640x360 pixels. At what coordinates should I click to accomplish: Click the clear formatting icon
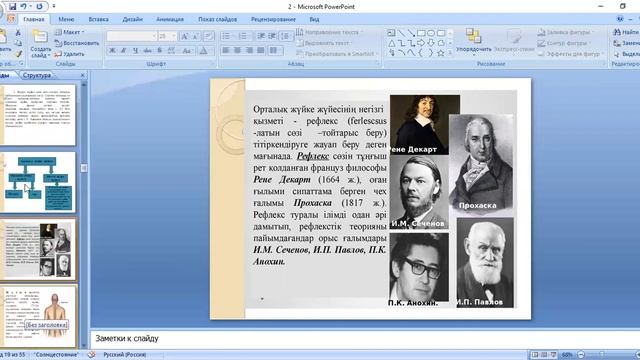[x=209, y=36]
